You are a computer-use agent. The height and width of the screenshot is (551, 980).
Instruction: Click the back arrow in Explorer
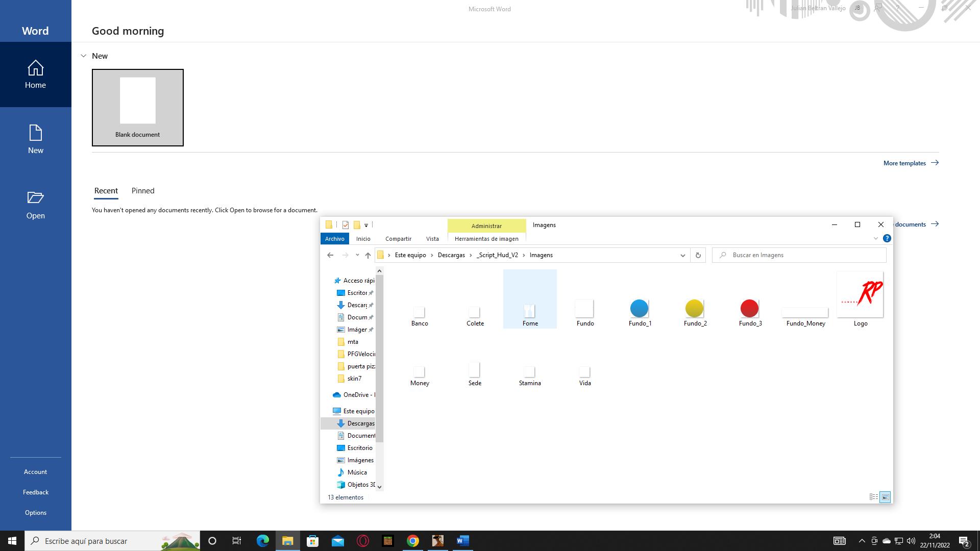click(x=330, y=255)
